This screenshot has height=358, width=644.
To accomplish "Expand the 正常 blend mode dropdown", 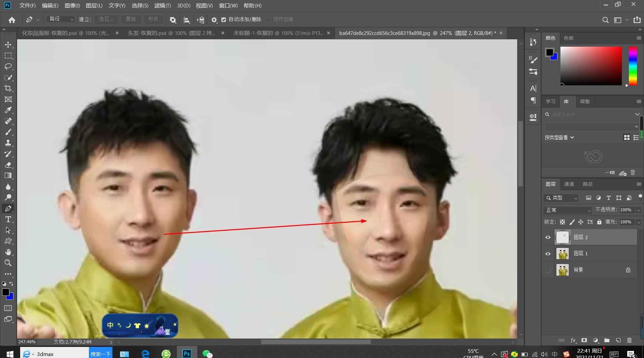I will [567, 210].
